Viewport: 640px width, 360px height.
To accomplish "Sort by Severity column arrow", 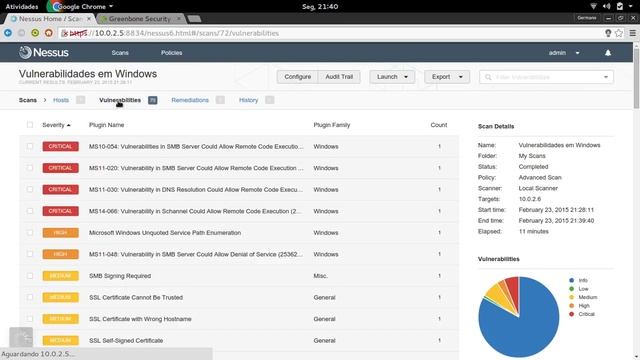I will coord(69,125).
